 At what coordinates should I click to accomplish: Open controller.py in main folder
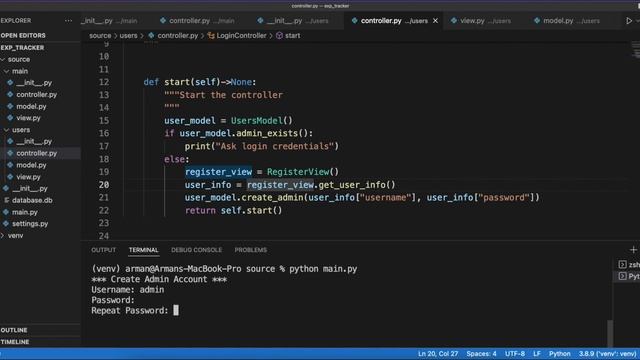coord(36,94)
